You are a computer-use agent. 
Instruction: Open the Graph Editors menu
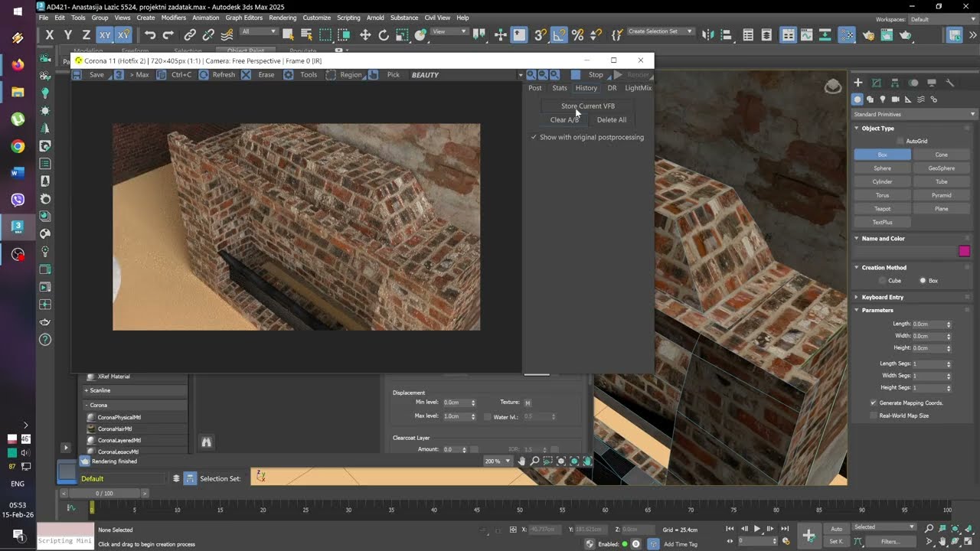(243, 18)
